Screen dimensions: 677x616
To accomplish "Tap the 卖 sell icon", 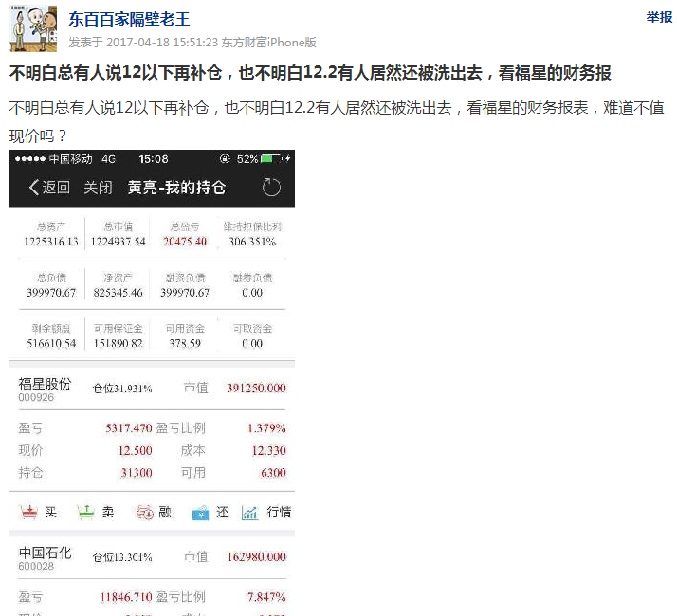I will pos(85,512).
